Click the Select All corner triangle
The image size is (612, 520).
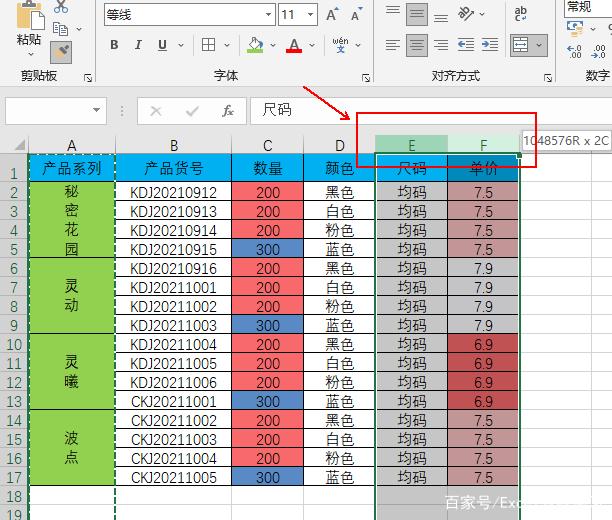(x=20, y=145)
